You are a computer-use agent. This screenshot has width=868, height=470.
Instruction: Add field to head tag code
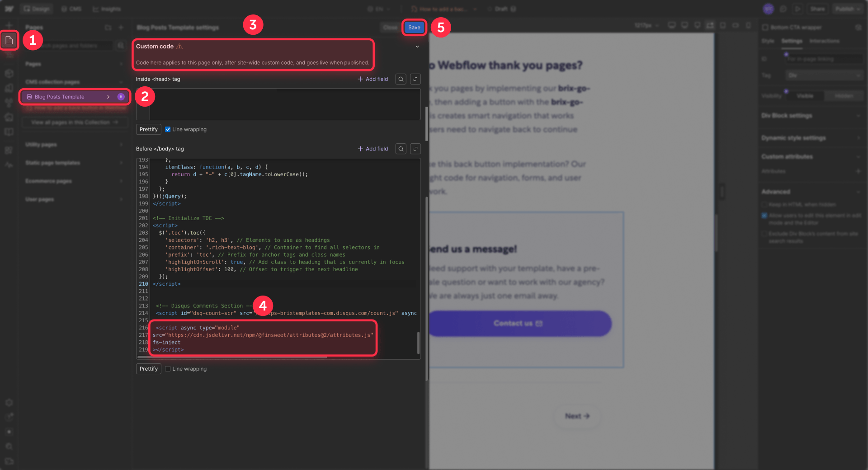tap(373, 79)
